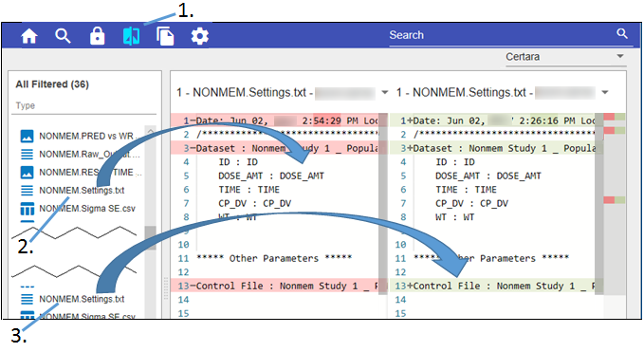Expand left pane NONMEM.Settings.txt version dropdown
The height and width of the screenshot is (352, 644).
[x=385, y=92]
